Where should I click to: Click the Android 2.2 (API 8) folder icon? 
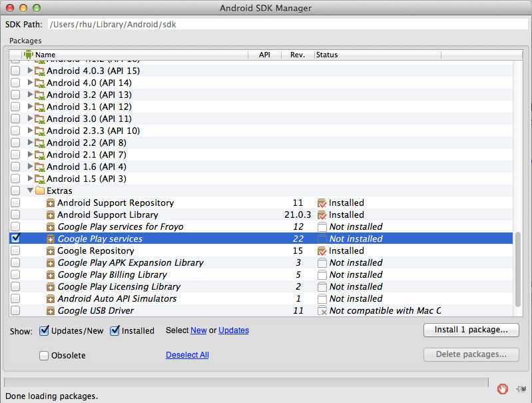click(x=40, y=143)
